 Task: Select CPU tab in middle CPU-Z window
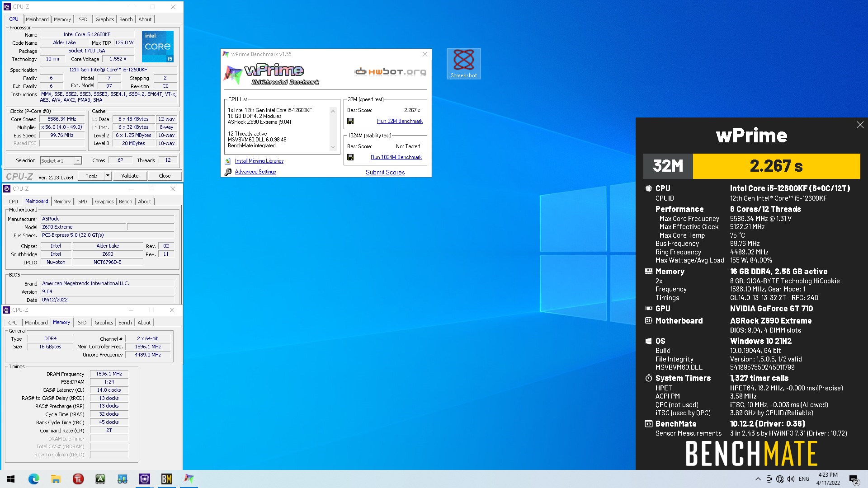(x=14, y=202)
